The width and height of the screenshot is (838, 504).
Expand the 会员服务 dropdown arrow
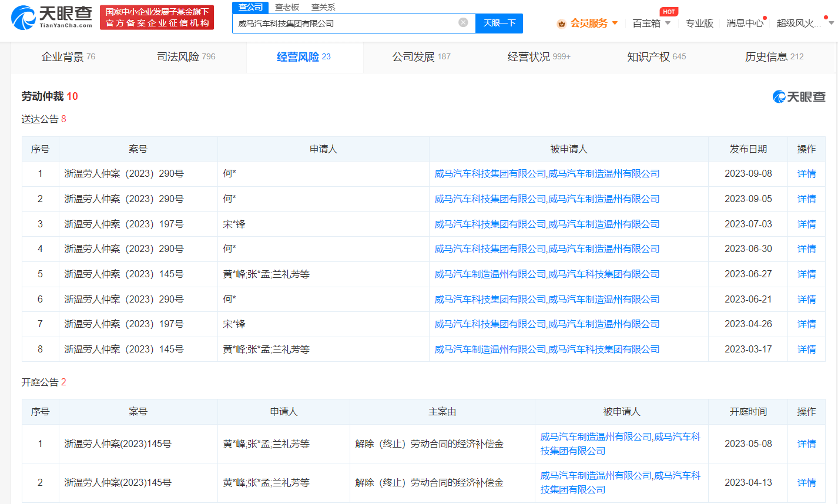(615, 23)
